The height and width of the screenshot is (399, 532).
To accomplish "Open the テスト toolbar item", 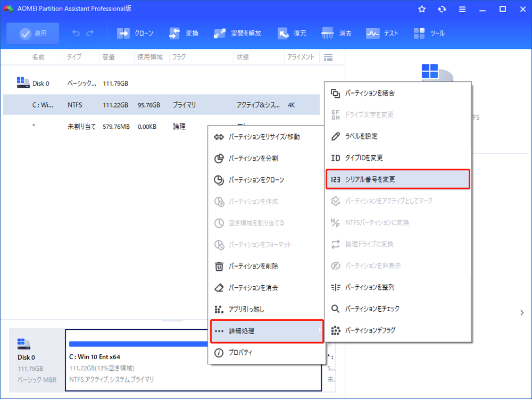I will click(x=382, y=33).
